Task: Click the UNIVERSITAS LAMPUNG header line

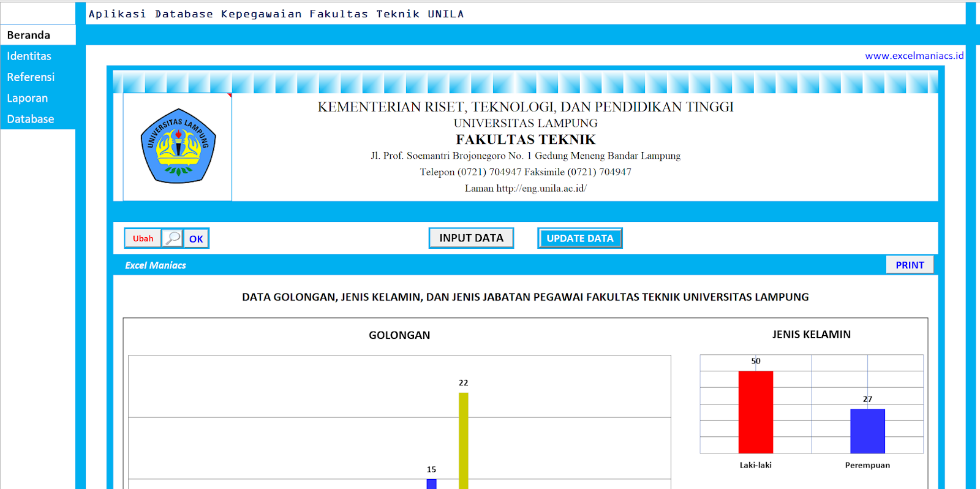Action: pyautogui.click(x=526, y=123)
